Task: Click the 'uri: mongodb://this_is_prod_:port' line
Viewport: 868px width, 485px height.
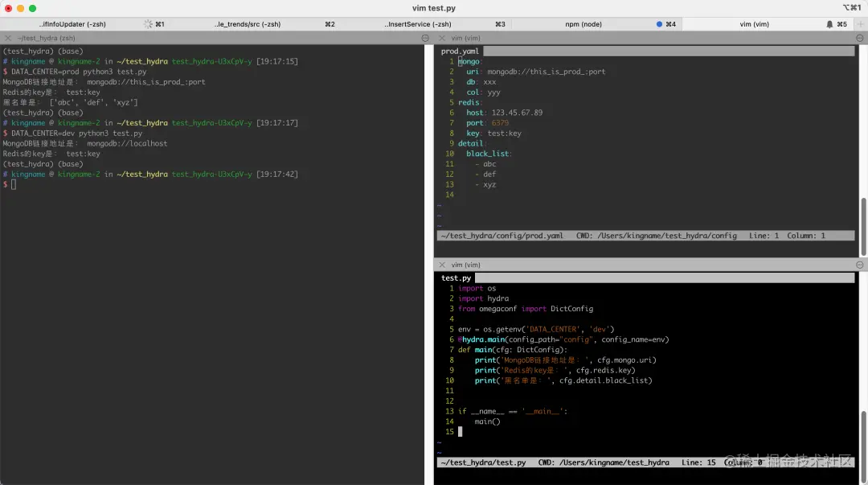Action: pos(535,72)
